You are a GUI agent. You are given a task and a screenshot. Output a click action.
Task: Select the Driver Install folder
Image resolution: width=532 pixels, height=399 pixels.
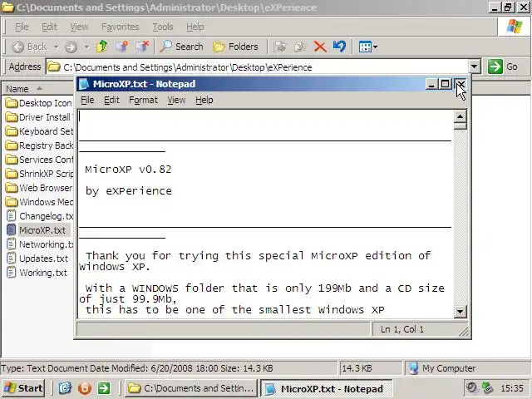[39, 117]
